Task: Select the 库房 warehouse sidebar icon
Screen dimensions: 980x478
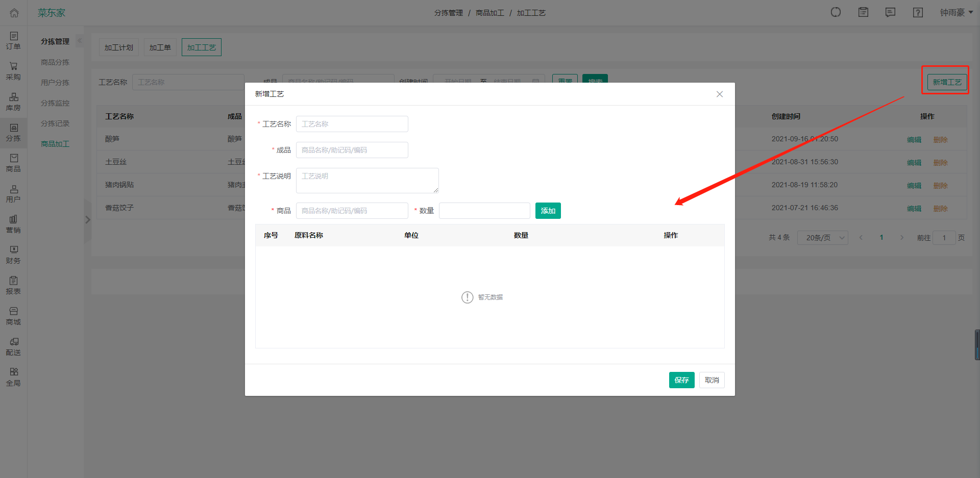Action: pos(13,102)
